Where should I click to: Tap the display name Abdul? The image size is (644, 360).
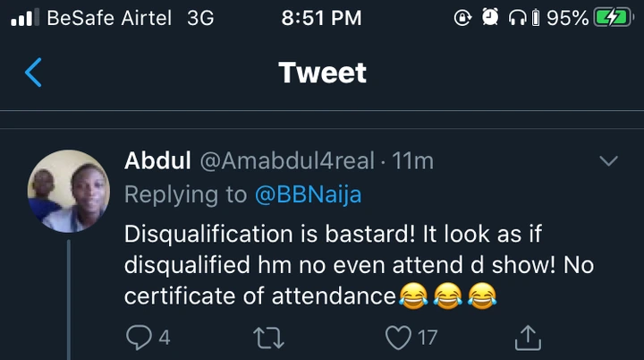pyautogui.click(x=157, y=161)
